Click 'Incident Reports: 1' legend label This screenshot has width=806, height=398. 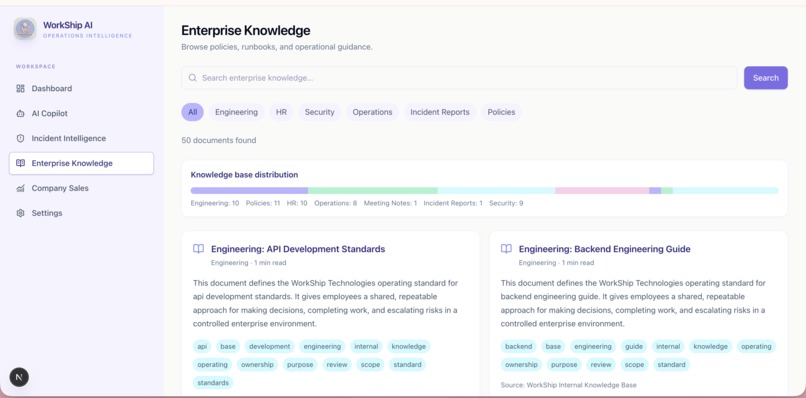(x=453, y=203)
